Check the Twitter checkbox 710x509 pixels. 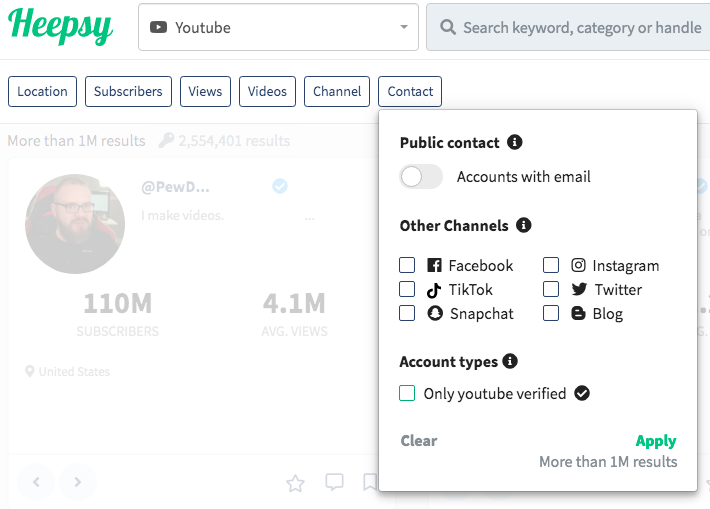tap(551, 289)
